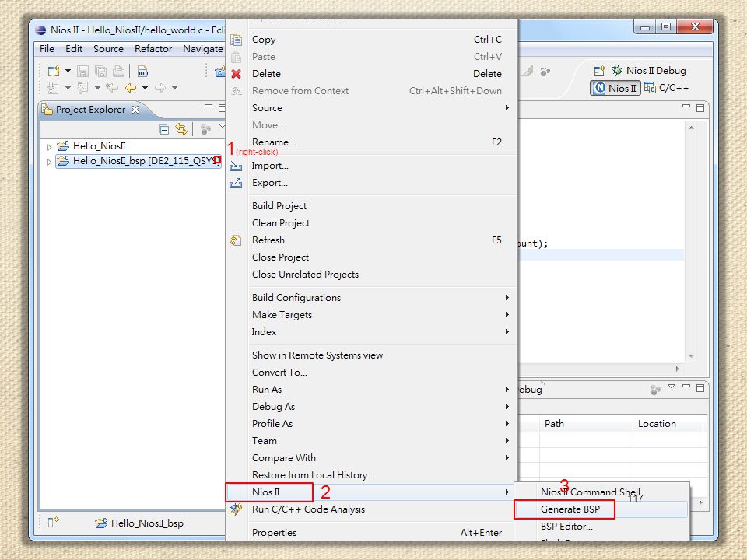Screen dimensions: 747x560
Task: Choose Convert To... from the context menu
Action: click(x=372, y=373)
